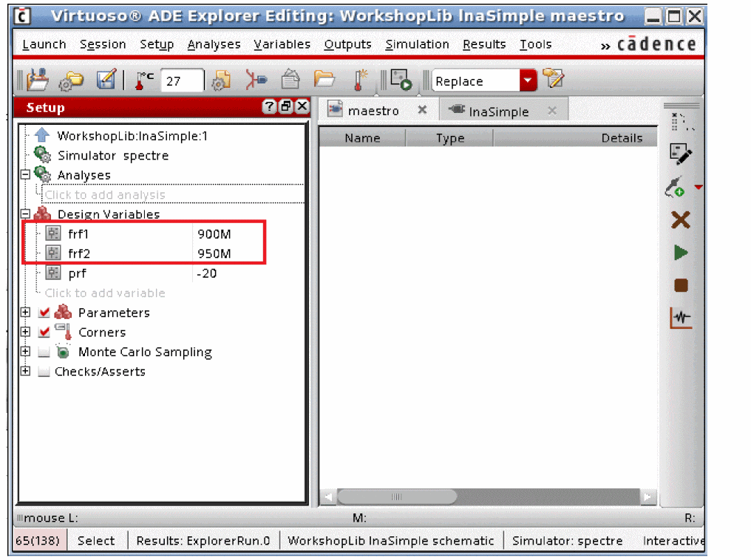Open the Simulation menu
The width and height of the screenshot is (751, 560).
[417, 44]
